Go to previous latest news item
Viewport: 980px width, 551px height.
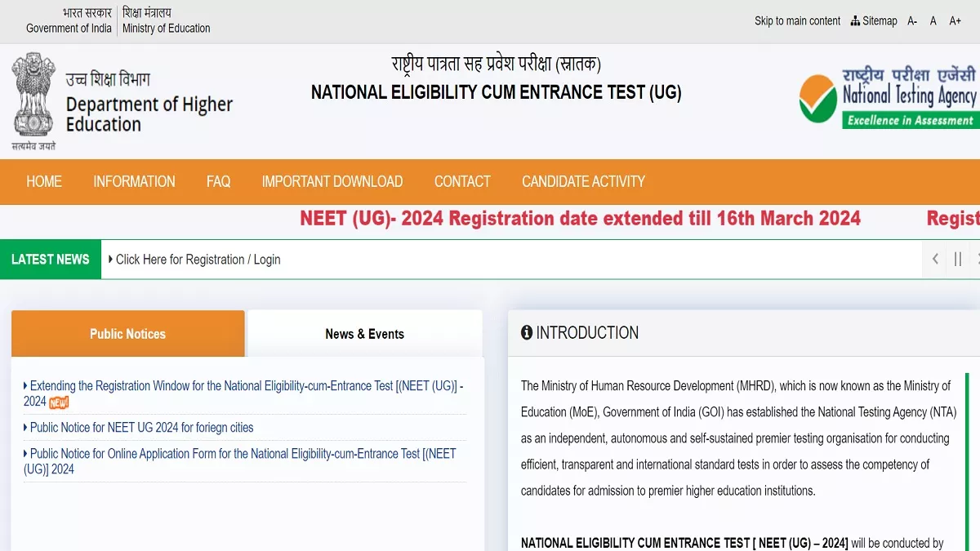pyautogui.click(x=935, y=260)
